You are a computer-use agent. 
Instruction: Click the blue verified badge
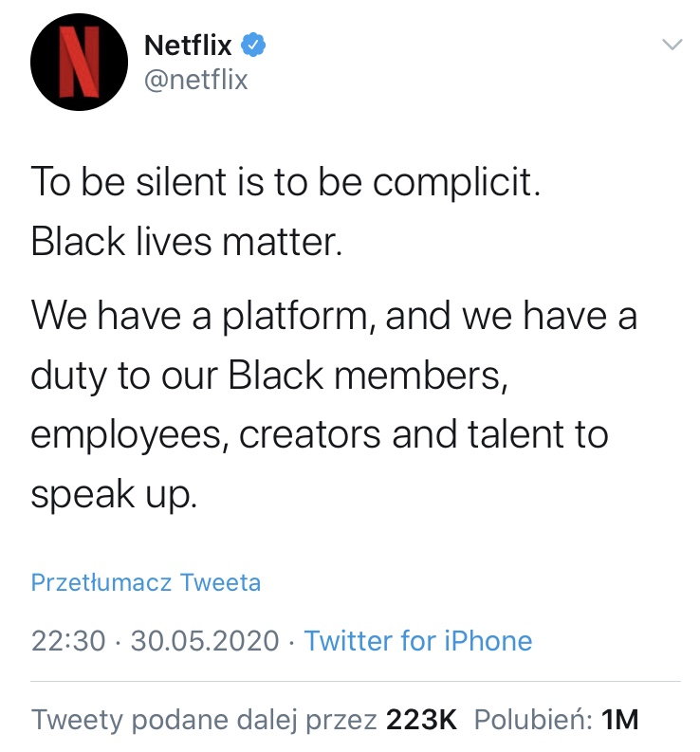(251, 44)
